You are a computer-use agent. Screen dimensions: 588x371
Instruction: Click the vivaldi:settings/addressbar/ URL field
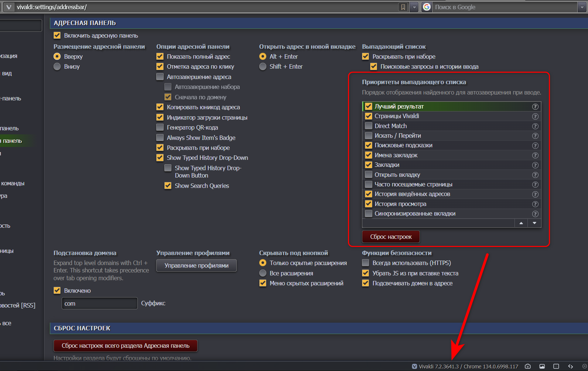207,7
